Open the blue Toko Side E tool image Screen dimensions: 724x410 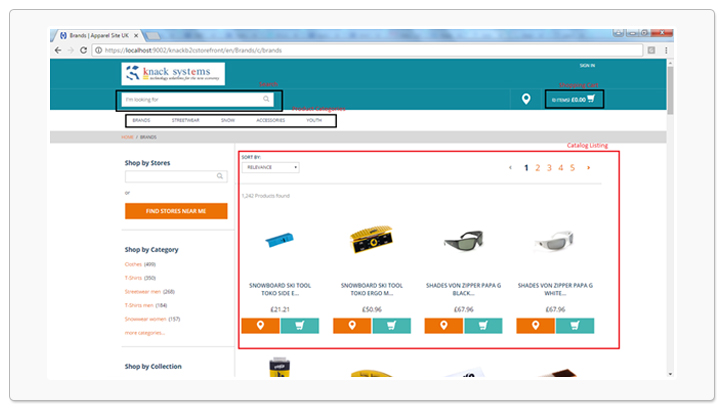point(280,240)
